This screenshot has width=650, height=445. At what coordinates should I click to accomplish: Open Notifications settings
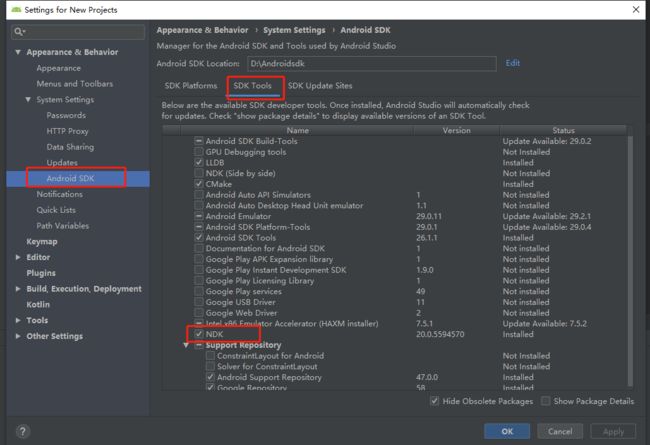pos(59,194)
